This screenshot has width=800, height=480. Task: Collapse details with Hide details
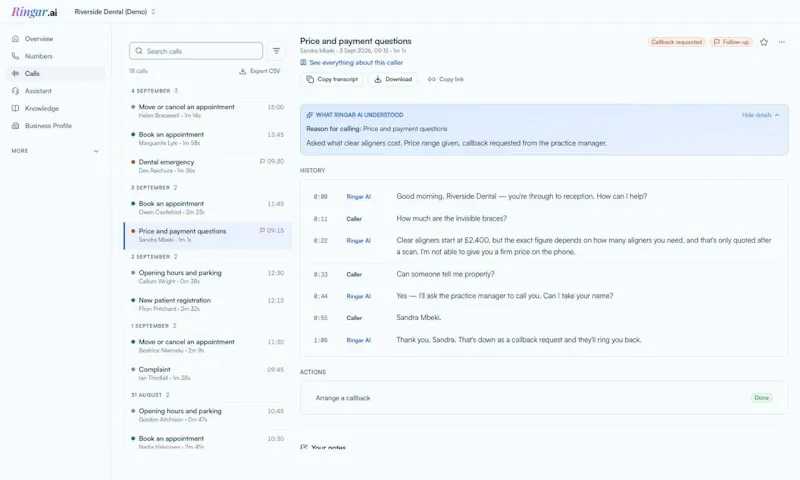pyautogui.click(x=760, y=115)
